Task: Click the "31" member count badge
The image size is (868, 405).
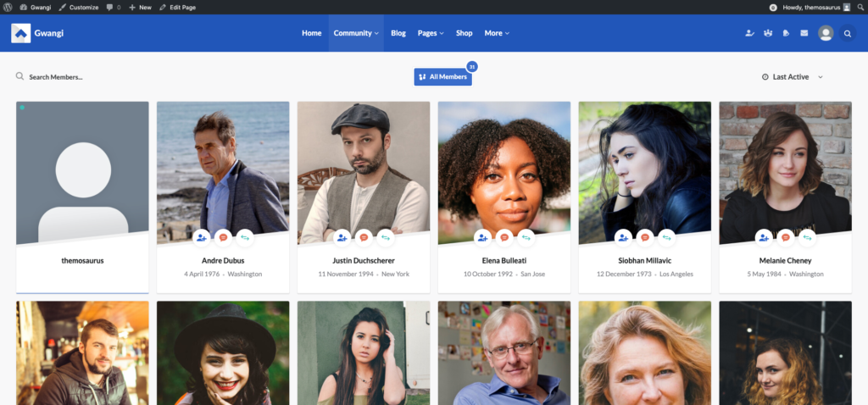Action: coord(471,67)
